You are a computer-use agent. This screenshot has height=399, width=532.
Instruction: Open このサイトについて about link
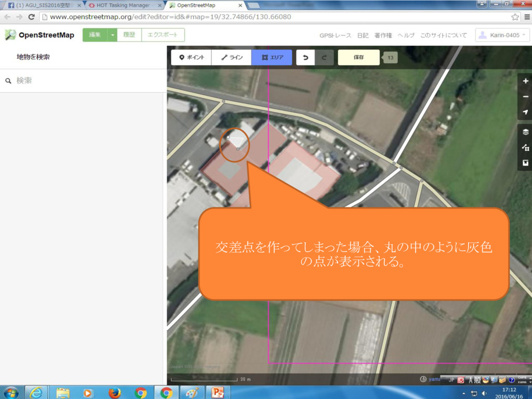(x=444, y=35)
